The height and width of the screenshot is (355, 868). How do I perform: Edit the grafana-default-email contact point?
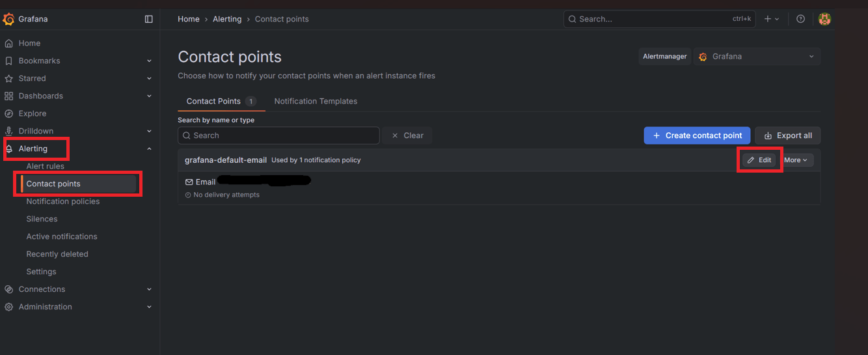click(759, 160)
